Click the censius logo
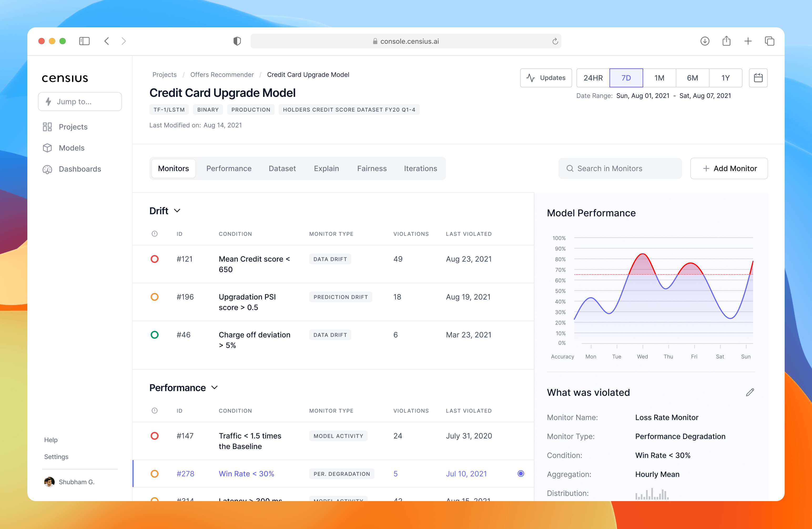This screenshot has width=812, height=529. tap(65, 78)
